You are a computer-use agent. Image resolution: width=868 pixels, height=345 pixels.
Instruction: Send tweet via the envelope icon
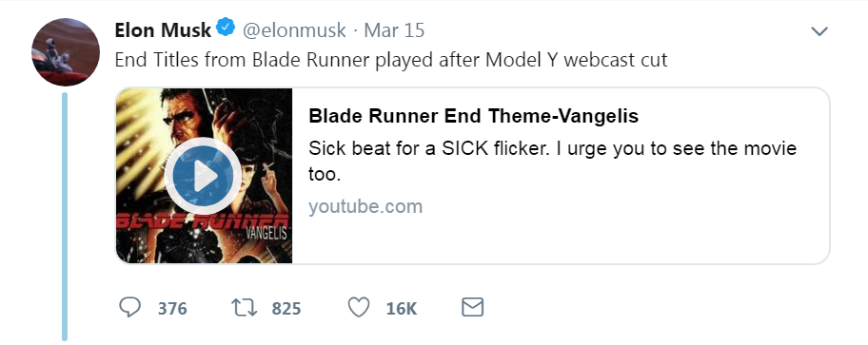[x=472, y=307]
